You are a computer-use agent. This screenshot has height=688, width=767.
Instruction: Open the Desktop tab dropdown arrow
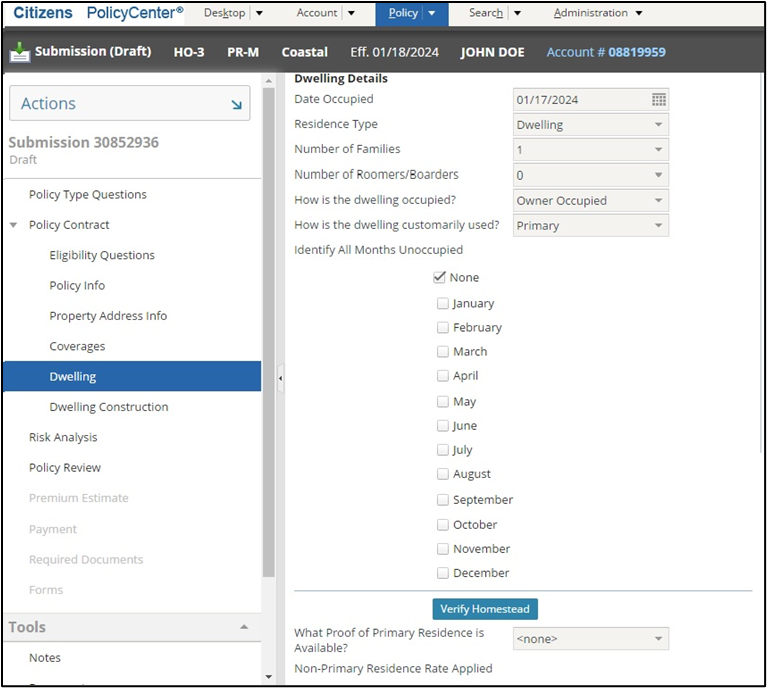tap(259, 14)
